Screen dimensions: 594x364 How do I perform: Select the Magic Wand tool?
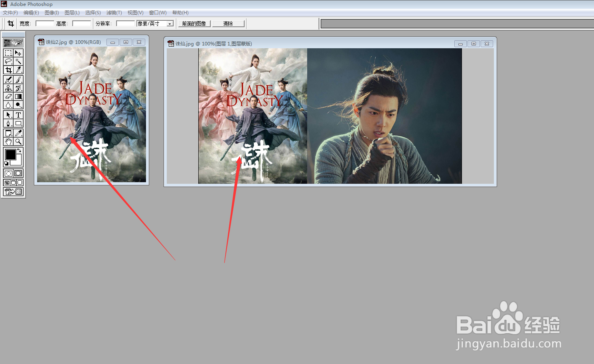[x=18, y=61]
